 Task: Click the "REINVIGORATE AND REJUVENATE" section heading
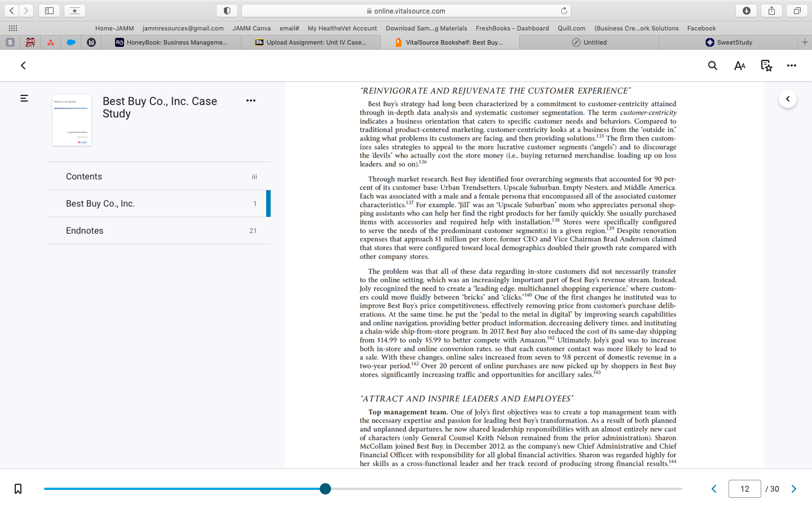click(495, 91)
